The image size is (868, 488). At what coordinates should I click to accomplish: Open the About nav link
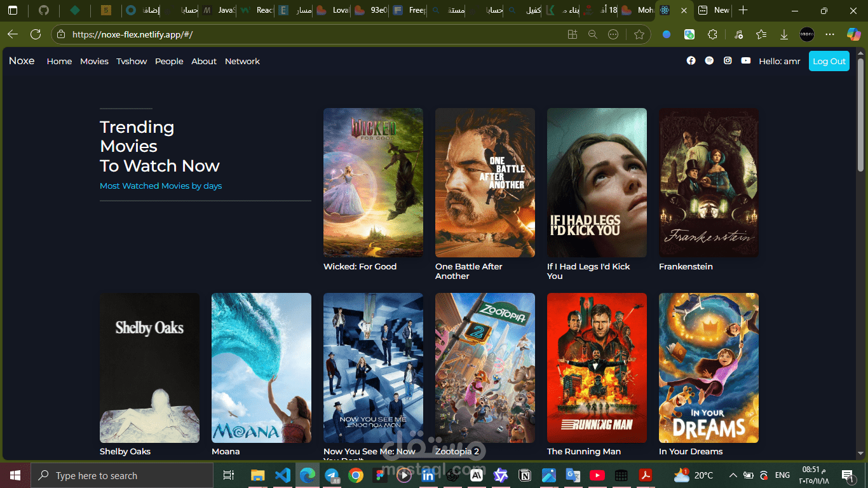204,61
